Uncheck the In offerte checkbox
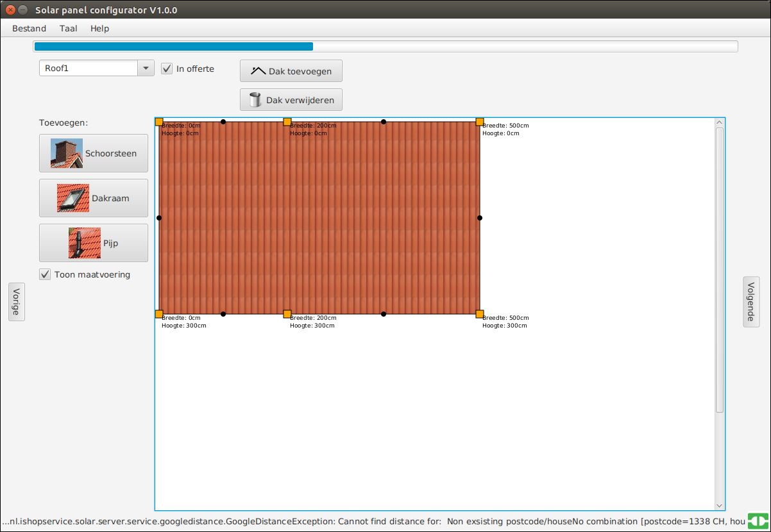Image resolution: width=771 pixels, height=532 pixels. tap(167, 69)
